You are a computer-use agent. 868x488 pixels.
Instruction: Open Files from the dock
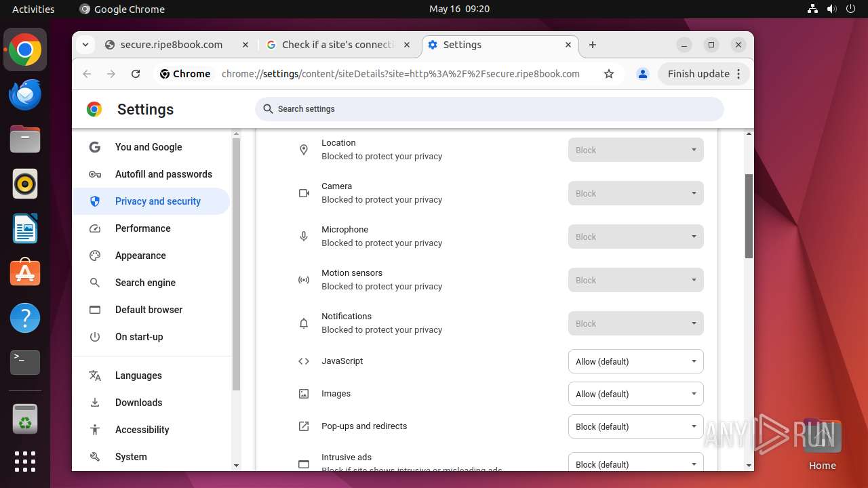pos(25,139)
